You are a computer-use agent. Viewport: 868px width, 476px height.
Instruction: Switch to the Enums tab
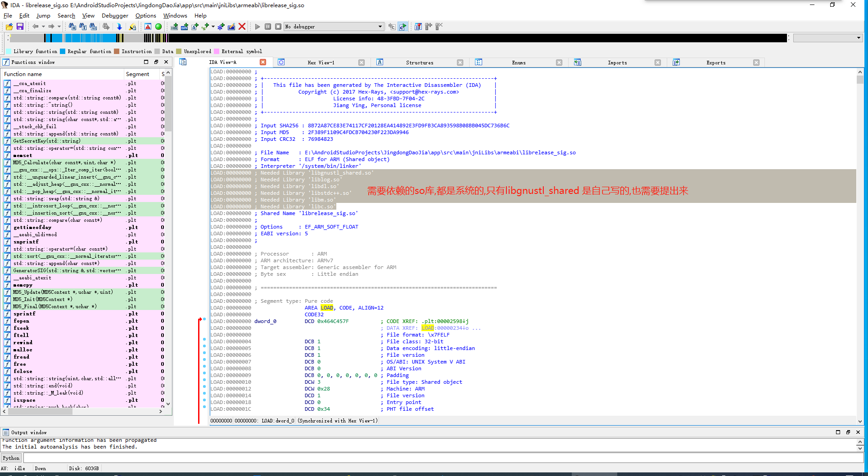point(519,63)
